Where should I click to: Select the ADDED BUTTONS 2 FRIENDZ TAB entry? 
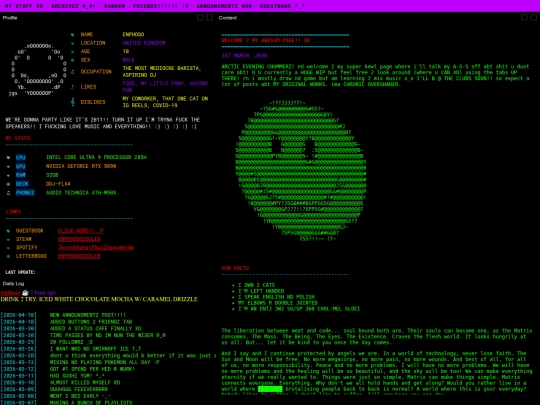point(91,322)
